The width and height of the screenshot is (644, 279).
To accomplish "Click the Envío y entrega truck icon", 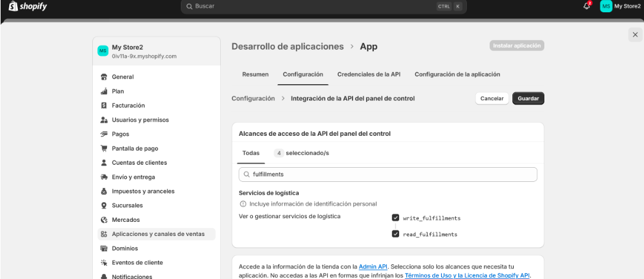I will (103, 177).
